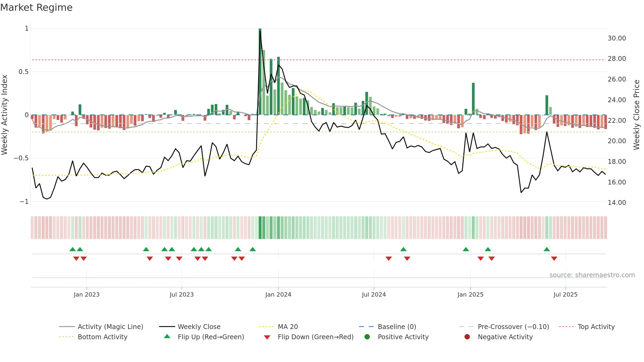Viewport: 644px width, 362px height.
Task: Click the yellow MA 20 legend line sample
Action: pos(266,327)
